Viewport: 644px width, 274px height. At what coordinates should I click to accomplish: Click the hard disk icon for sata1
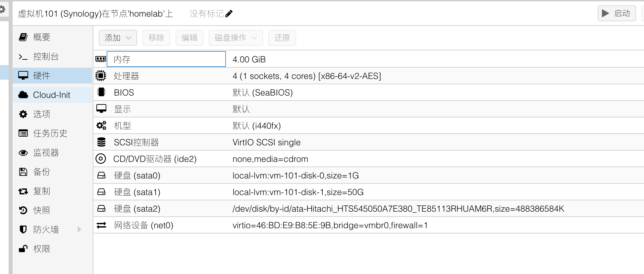coord(101,192)
